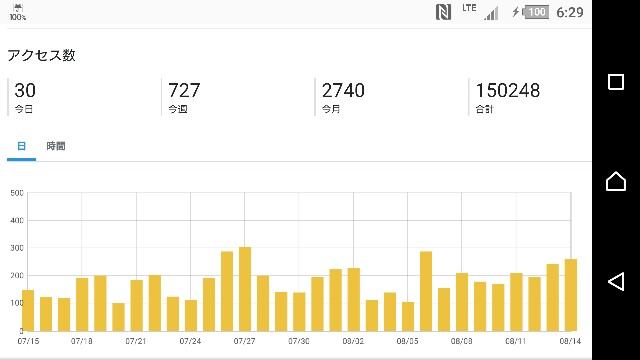Tap today's access count 30

pyautogui.click(x=25, y=90)
